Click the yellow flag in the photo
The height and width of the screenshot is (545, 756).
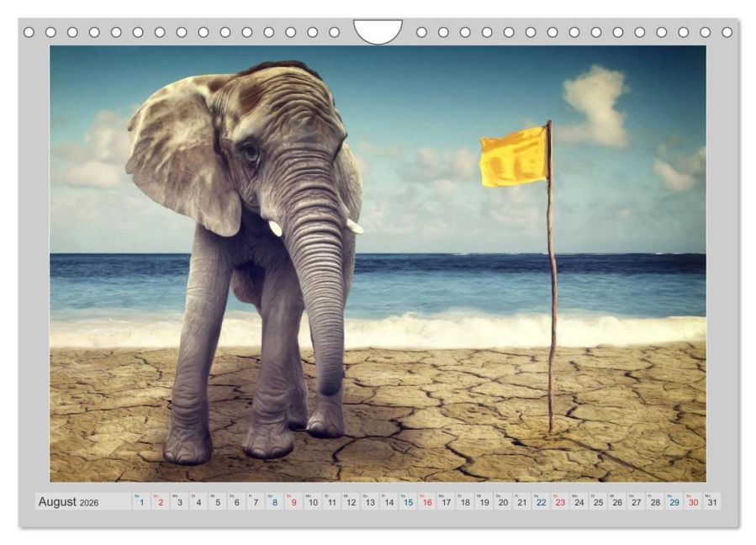pyautogui.click(x=514, y=156)
